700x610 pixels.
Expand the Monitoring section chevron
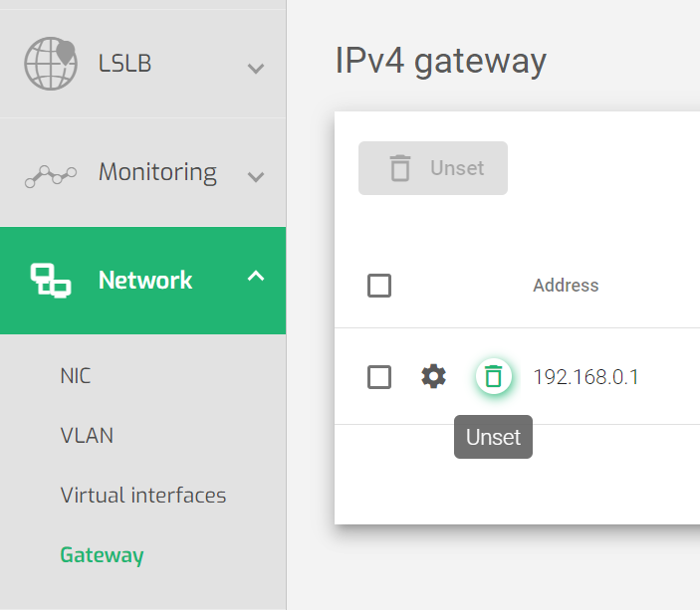[x=256, y=177]
